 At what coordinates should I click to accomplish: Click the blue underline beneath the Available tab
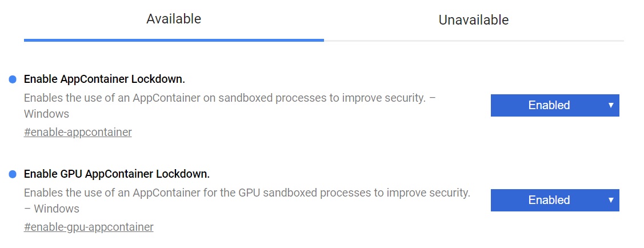[174, 41]
